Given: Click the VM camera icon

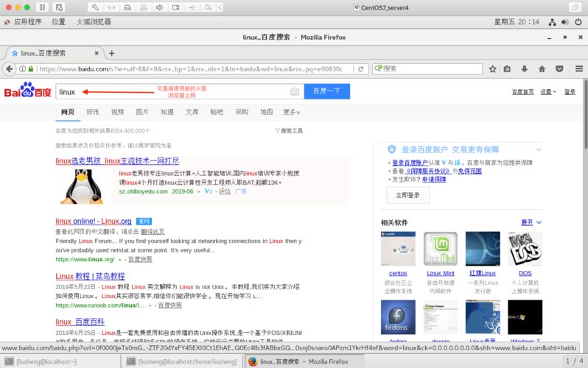Looking at the screenshot, I should tap(176, 7).
